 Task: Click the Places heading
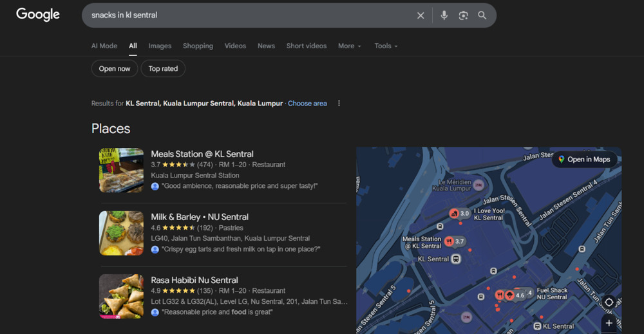pyautogui.click(x=111, y=129)
